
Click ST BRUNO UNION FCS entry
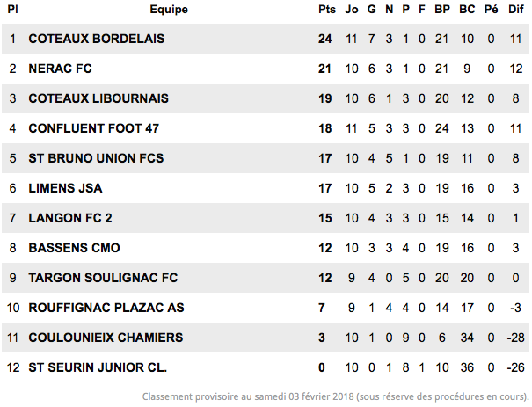tap(96, 158)
